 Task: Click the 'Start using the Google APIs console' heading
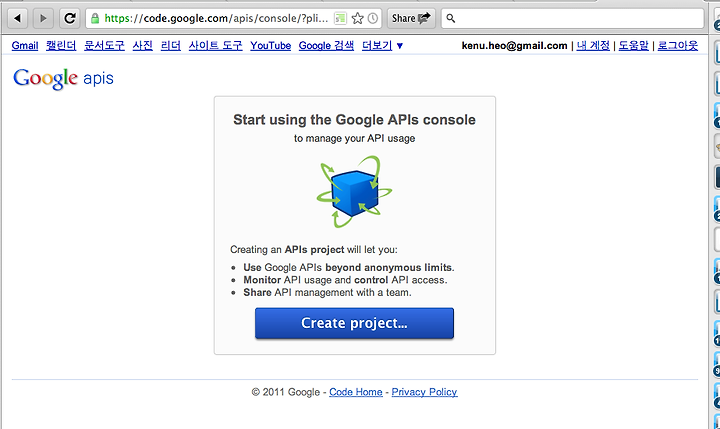click(x=354, y=120)
